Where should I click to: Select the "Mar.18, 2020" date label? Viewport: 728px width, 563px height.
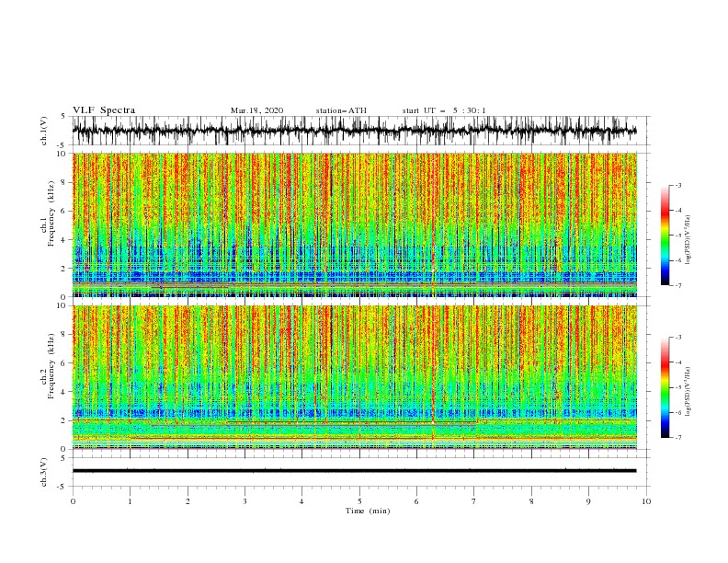click(x=256, y=110)
